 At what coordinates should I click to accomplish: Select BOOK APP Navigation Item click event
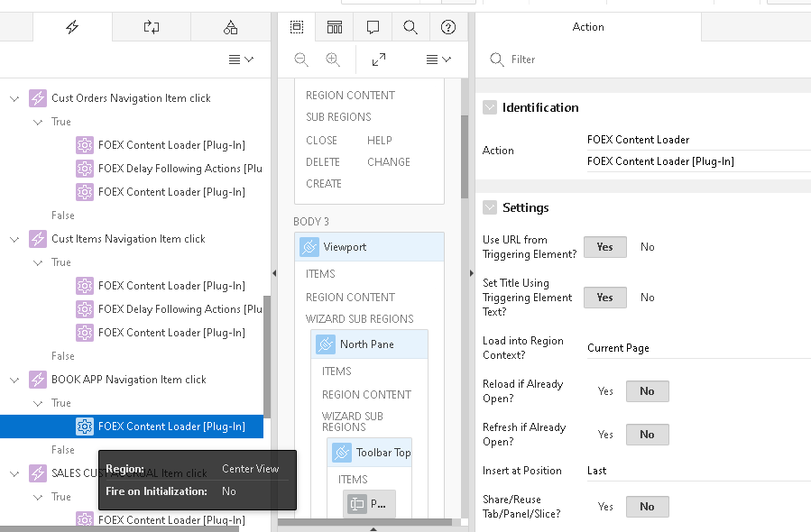128,380
